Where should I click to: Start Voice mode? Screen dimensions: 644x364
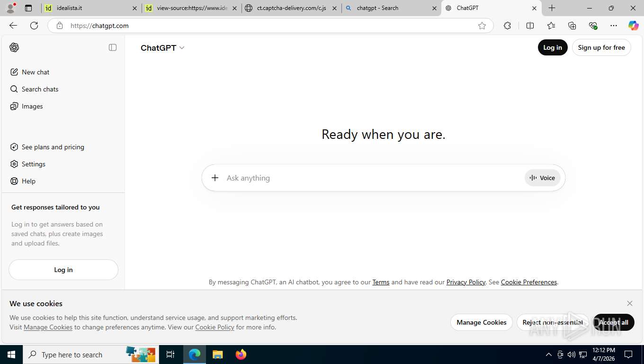click(543, 178)
